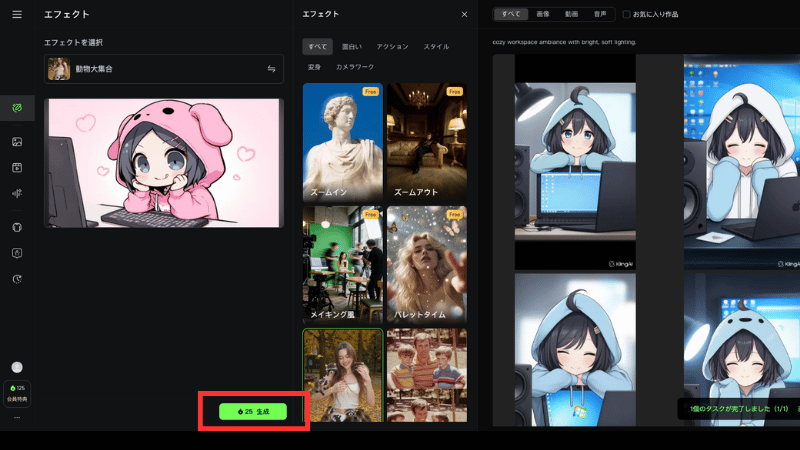Open the whale hoodie girl result
This screenshot has width=800, height=450.
pos(742,350)
